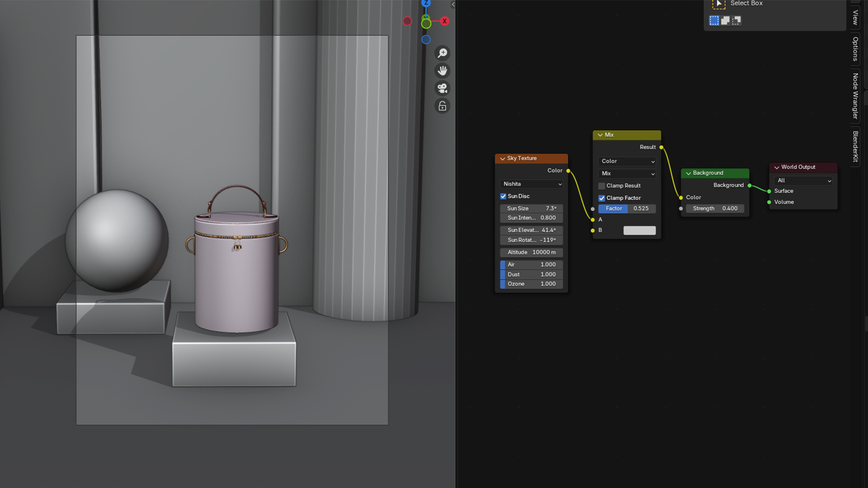Click the Background Strength value field
The width and height of the screenshot is (868, 488).
715,208
